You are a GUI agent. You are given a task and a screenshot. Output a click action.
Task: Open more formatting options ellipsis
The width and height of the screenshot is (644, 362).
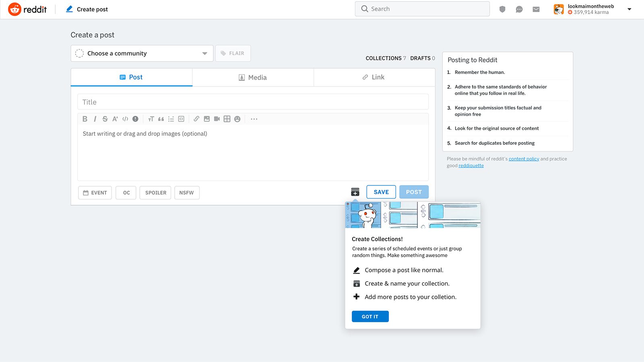click(x=254, y=119)
